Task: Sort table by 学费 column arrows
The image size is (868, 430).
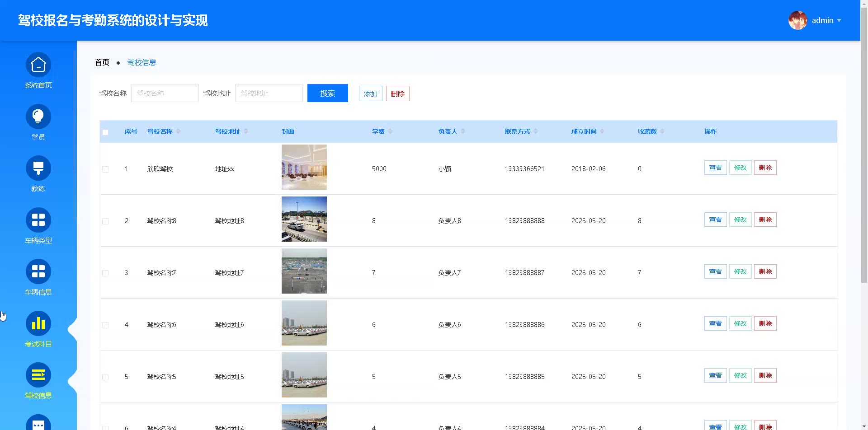Action: [390, 131]
